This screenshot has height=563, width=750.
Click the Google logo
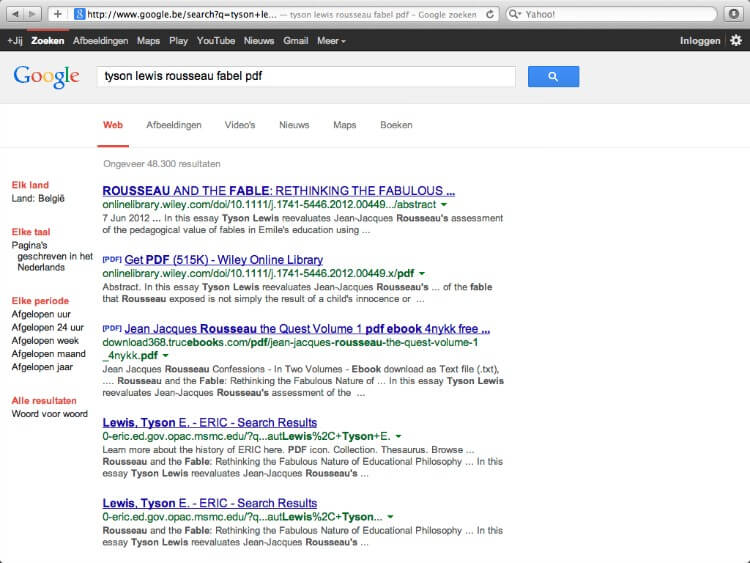pyautogui.click(x=46, y=77)
